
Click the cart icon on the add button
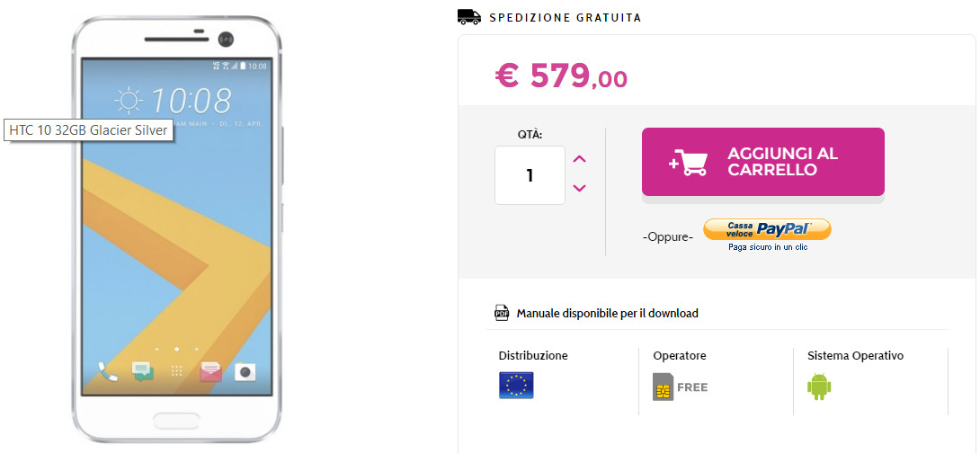tap(688, 162)
